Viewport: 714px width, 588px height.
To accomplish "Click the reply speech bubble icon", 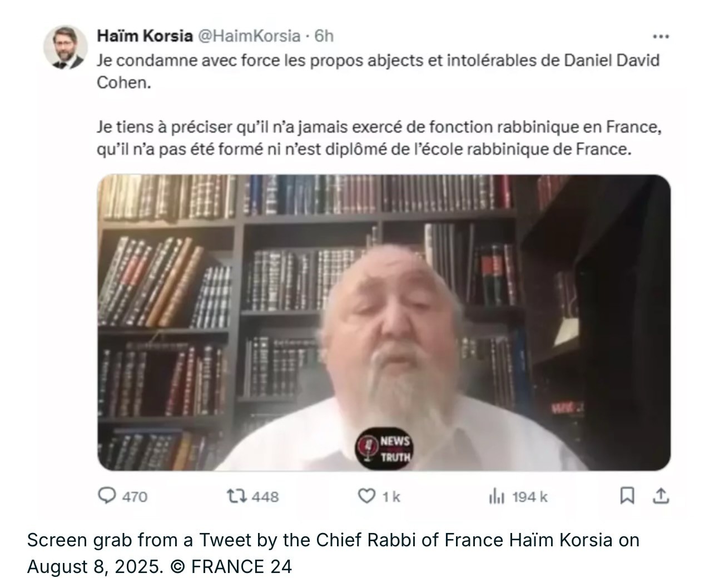I will click(106, 496).
